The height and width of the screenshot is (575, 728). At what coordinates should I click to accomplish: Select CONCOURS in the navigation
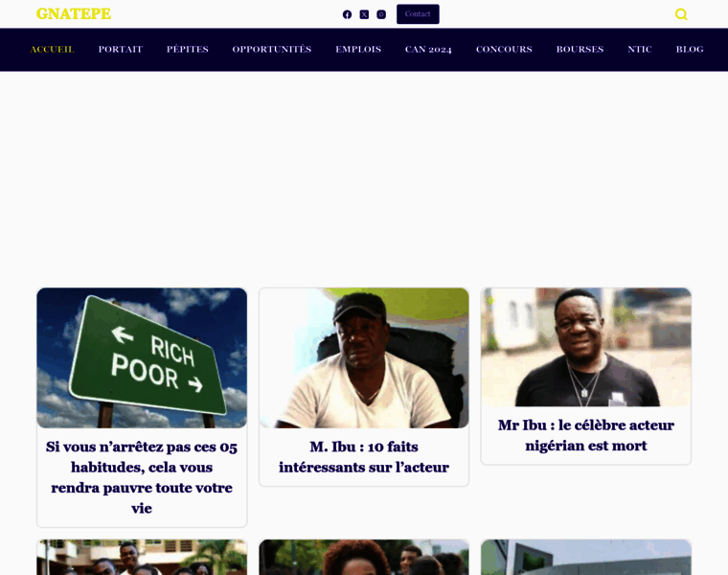tap(504, 49)
